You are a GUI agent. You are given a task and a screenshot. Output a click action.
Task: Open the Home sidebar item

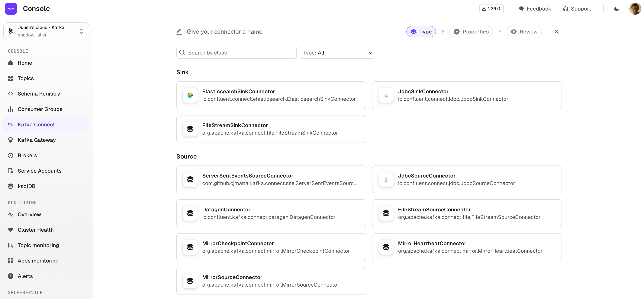click(46, 63)
